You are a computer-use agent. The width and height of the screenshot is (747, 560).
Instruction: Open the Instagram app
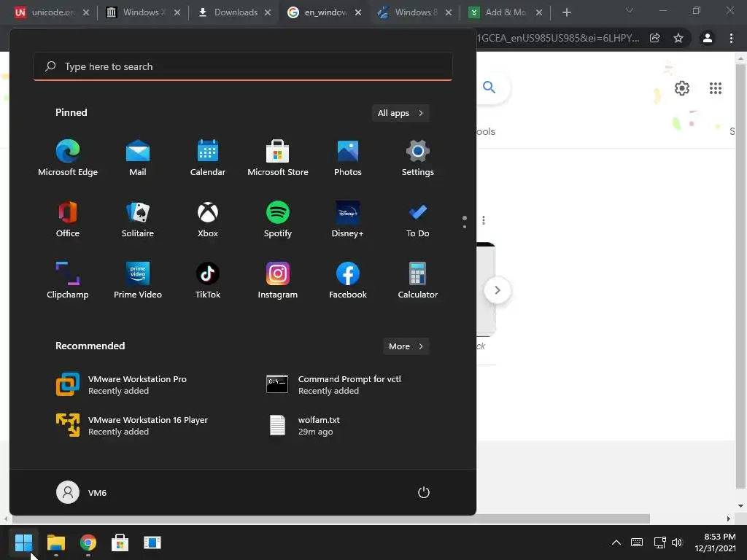tap(278, 281)
